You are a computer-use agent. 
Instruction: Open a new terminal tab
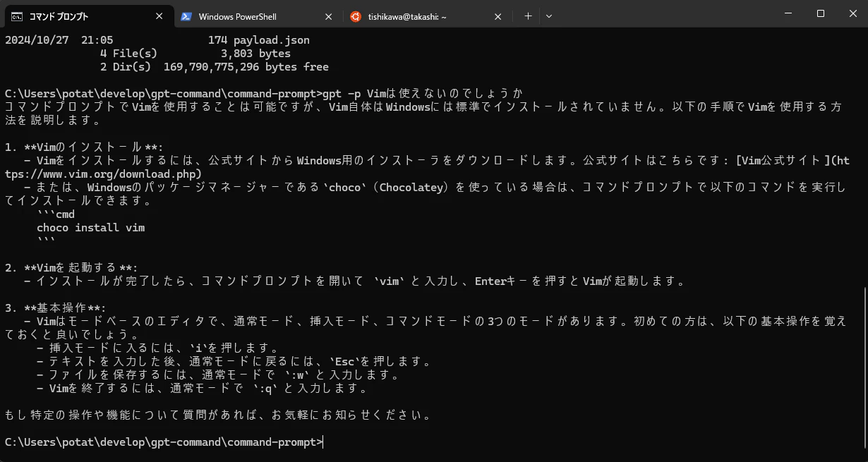[x=528, y=16]
